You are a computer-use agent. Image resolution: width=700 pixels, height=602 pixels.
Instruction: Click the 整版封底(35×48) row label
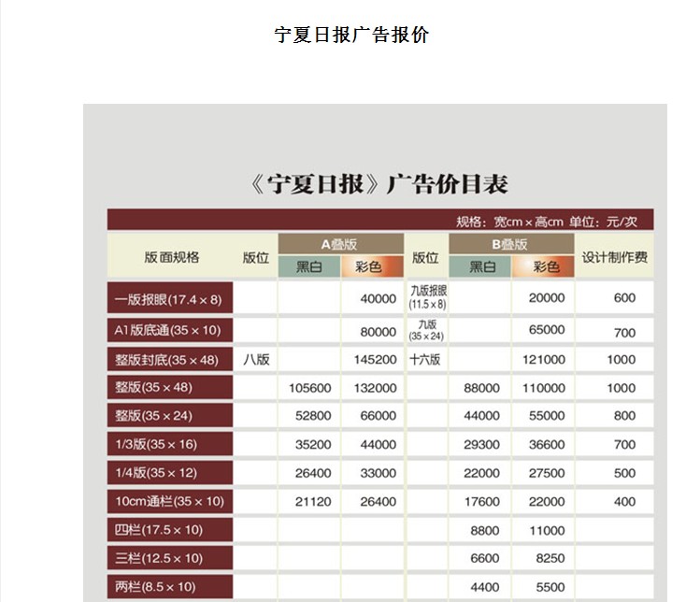169,360
